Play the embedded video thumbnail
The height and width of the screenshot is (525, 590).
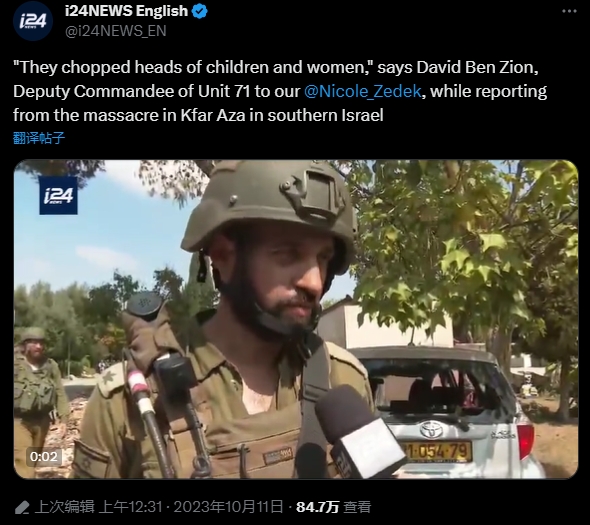pyautogui.click(x=296, y=319)
